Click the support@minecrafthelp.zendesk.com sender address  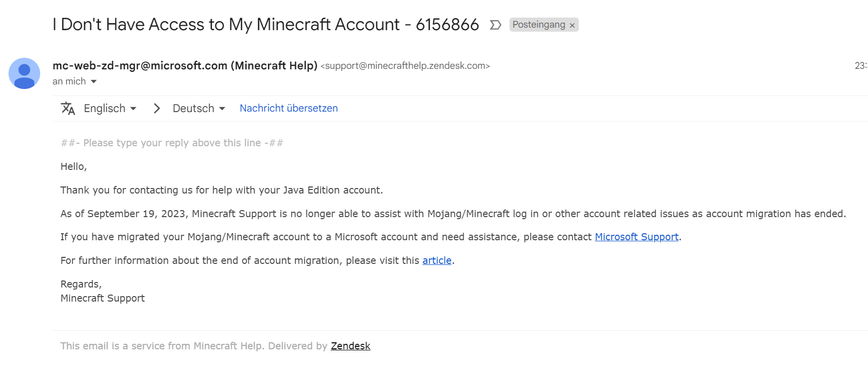(x=405, y=66)
